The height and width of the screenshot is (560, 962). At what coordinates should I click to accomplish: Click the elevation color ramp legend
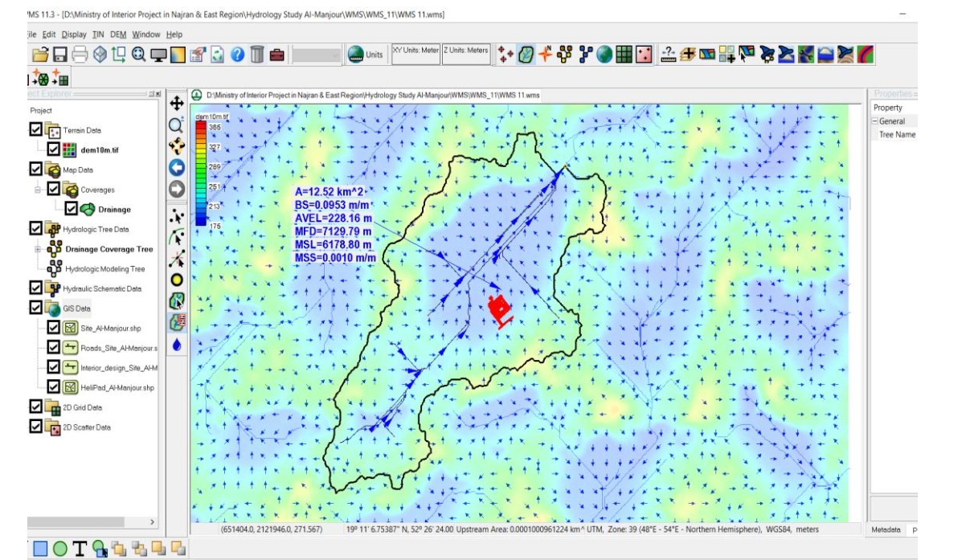point(201,174)
